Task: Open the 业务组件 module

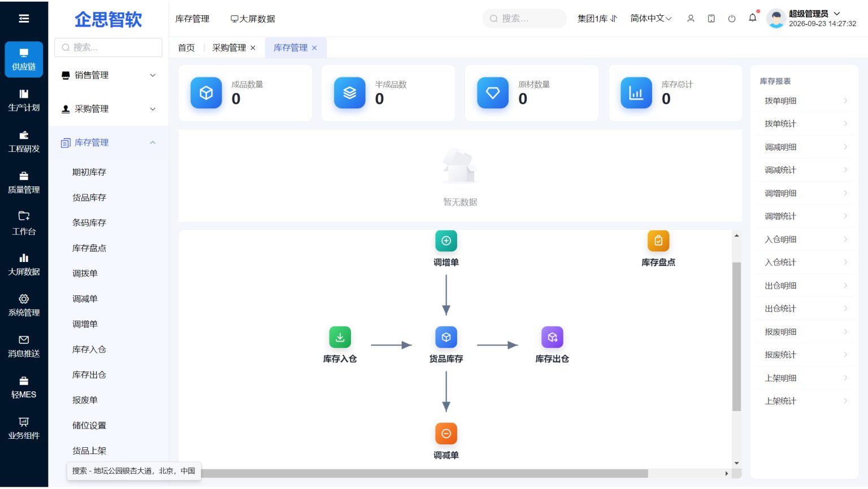Action: [24, 429]
